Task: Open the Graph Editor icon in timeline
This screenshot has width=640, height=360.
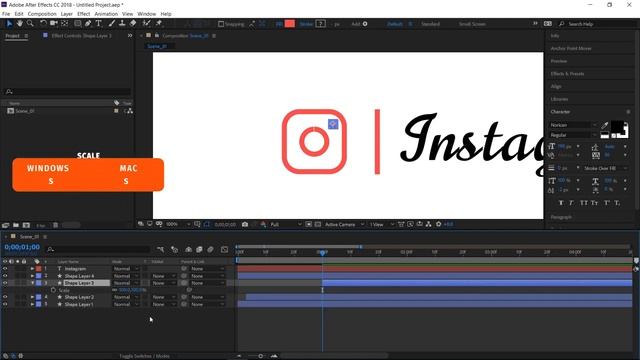Action: point(224,249)
